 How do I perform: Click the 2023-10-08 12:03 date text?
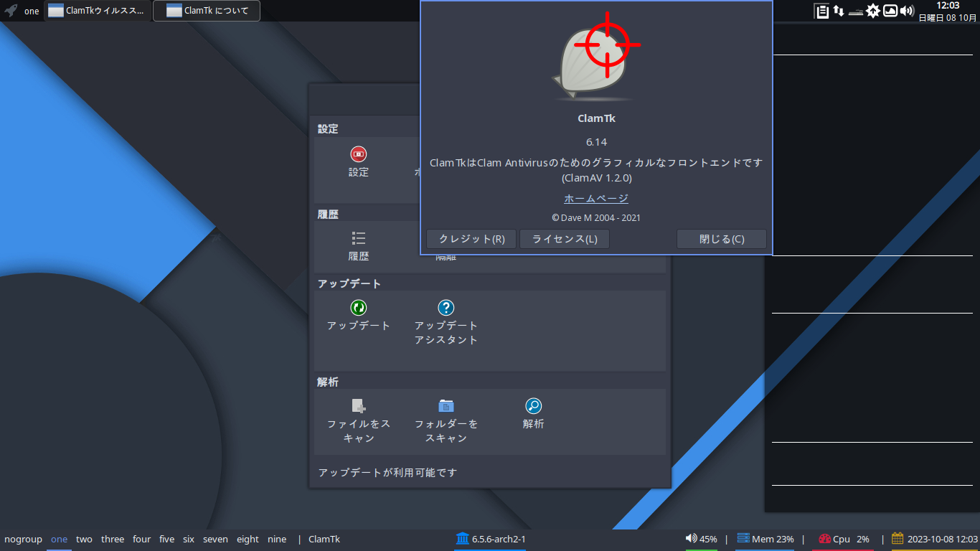(x=943, y=540)
